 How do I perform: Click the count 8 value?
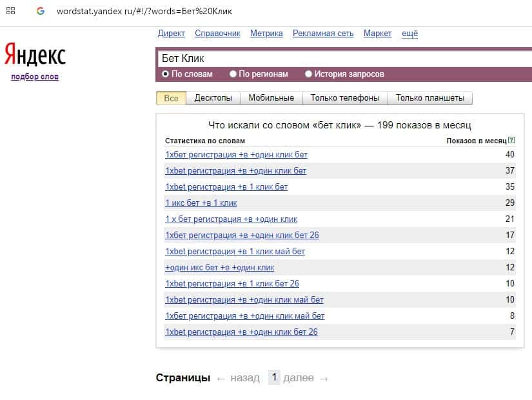512,315
